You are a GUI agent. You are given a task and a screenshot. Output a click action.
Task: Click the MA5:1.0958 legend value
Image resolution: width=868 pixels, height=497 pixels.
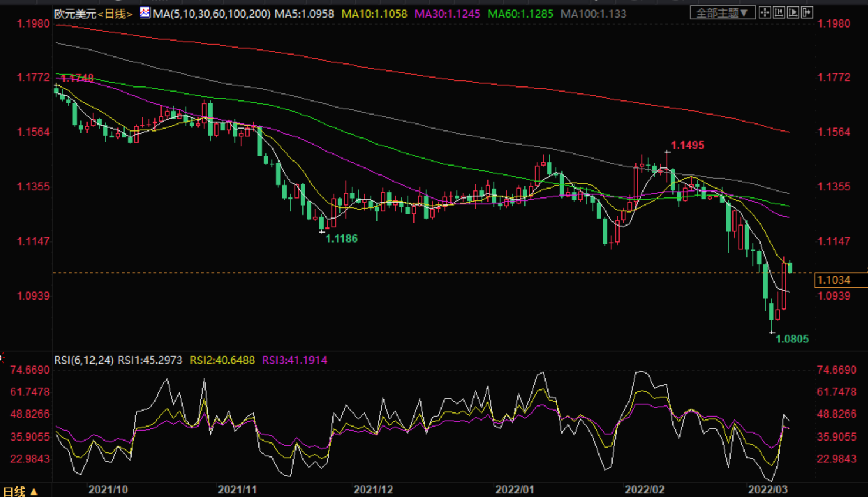pyautogui.click(x=304, y=14)
